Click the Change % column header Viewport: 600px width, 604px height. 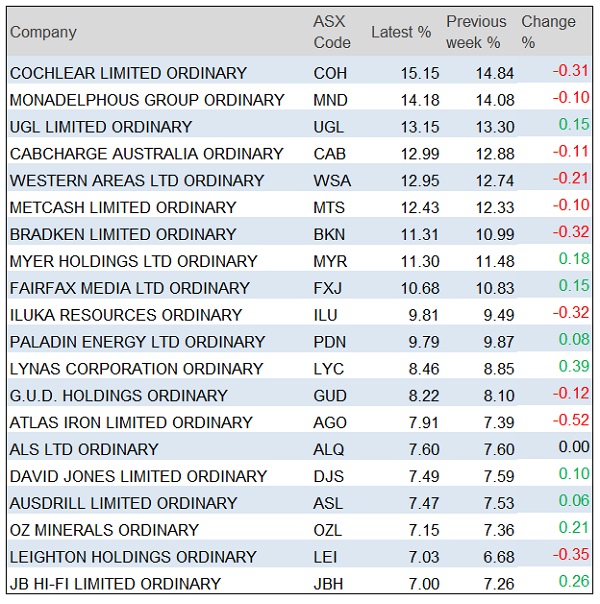pos(548,32)
